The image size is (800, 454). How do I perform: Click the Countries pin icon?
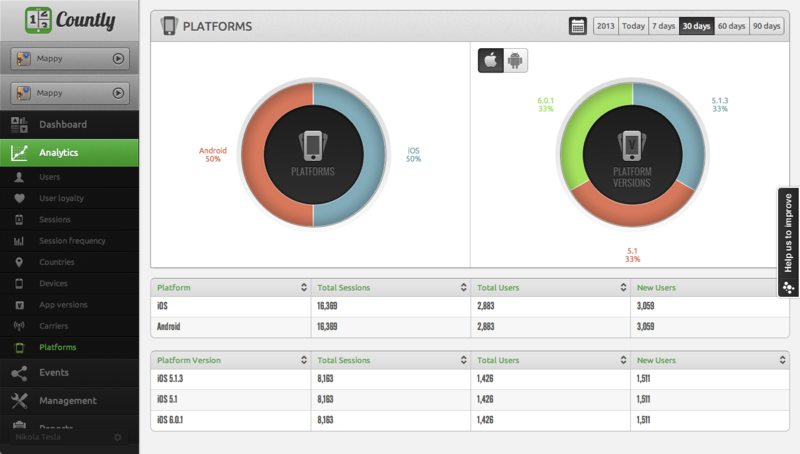click(18, 262)
